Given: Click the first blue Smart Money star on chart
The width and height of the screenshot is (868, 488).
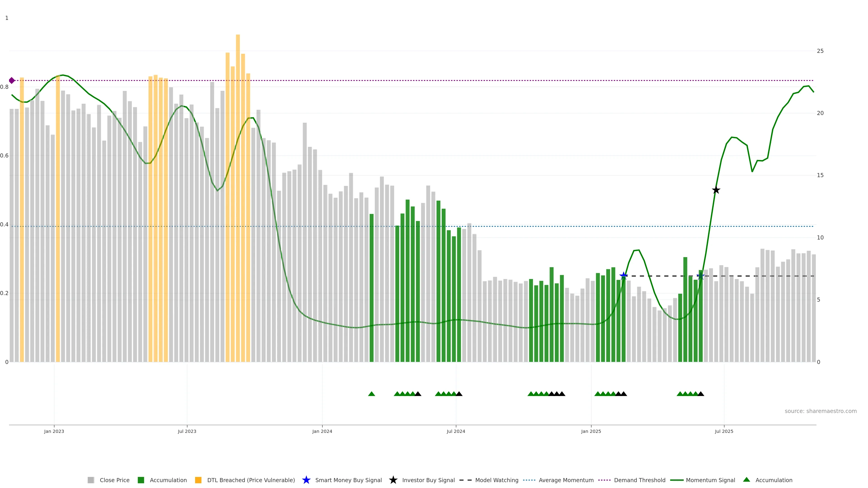Looking at the screenshot, I should 623,276.
